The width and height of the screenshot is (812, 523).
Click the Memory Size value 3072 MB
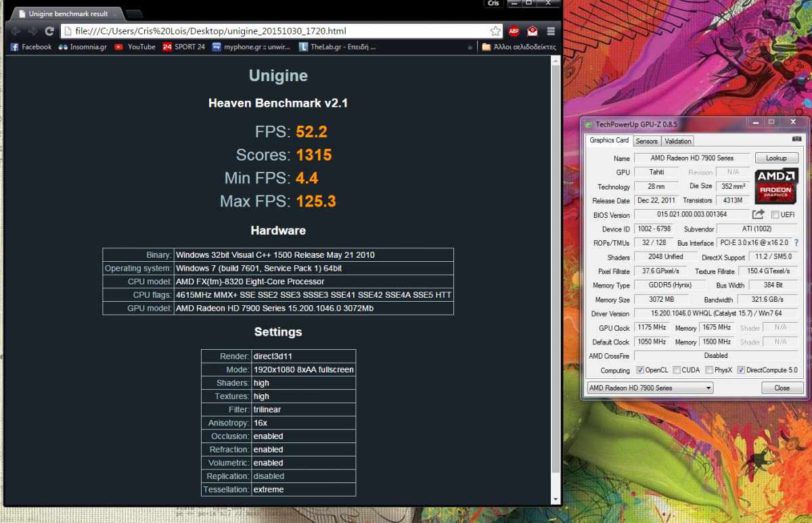pos(661,299)
